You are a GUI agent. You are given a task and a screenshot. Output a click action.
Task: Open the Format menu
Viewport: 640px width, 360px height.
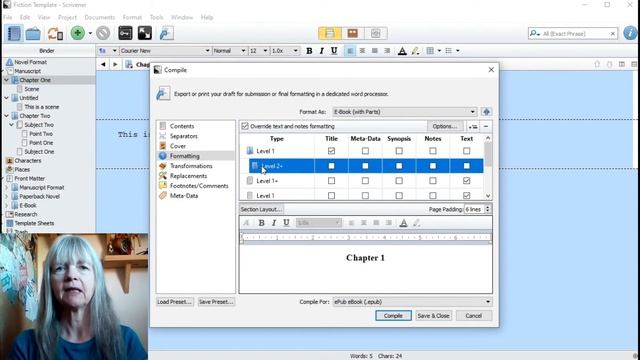[x=132, y=17]
